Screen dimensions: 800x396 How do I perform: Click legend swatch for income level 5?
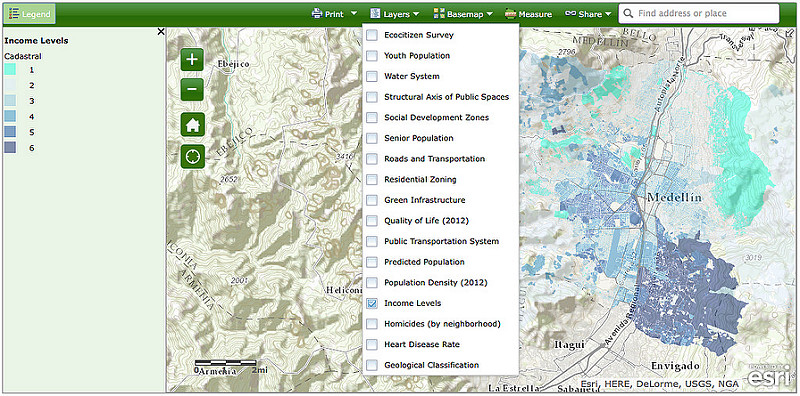point(10,132)
